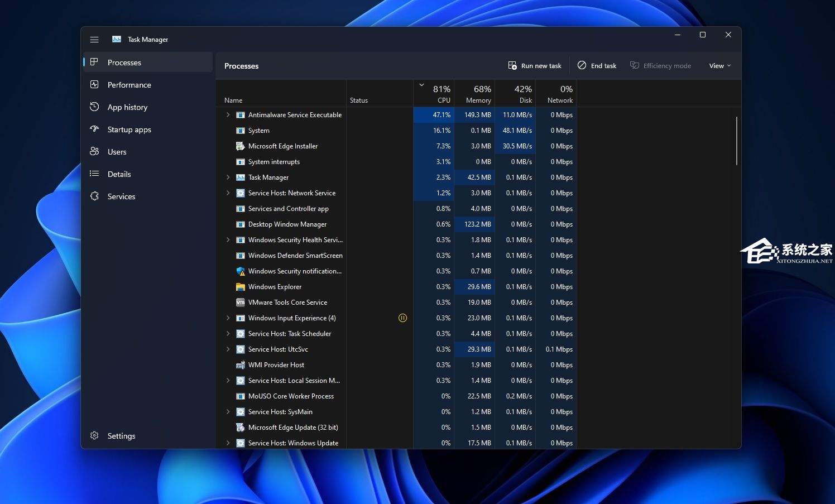
Task: Open Settings via the gear icon
Action: point(94,435)
